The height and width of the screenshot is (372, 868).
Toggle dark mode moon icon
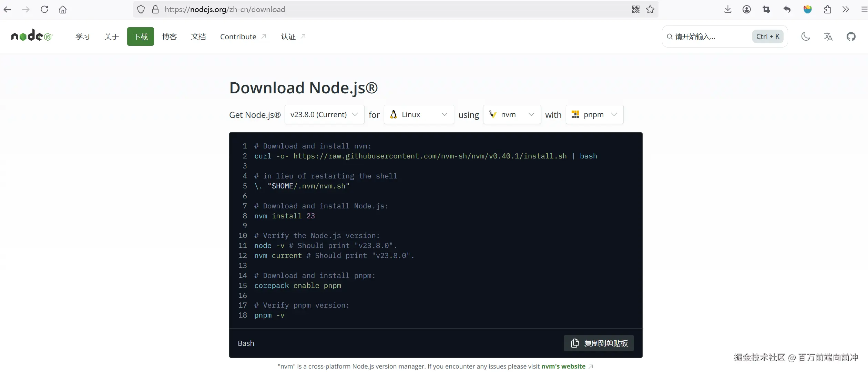click(x=805, y=37)
